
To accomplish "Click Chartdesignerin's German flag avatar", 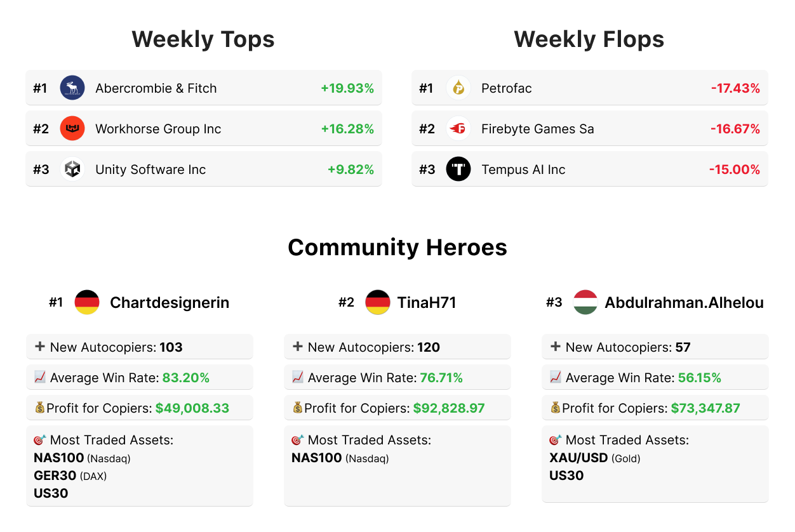I will (x=87, y=302).
